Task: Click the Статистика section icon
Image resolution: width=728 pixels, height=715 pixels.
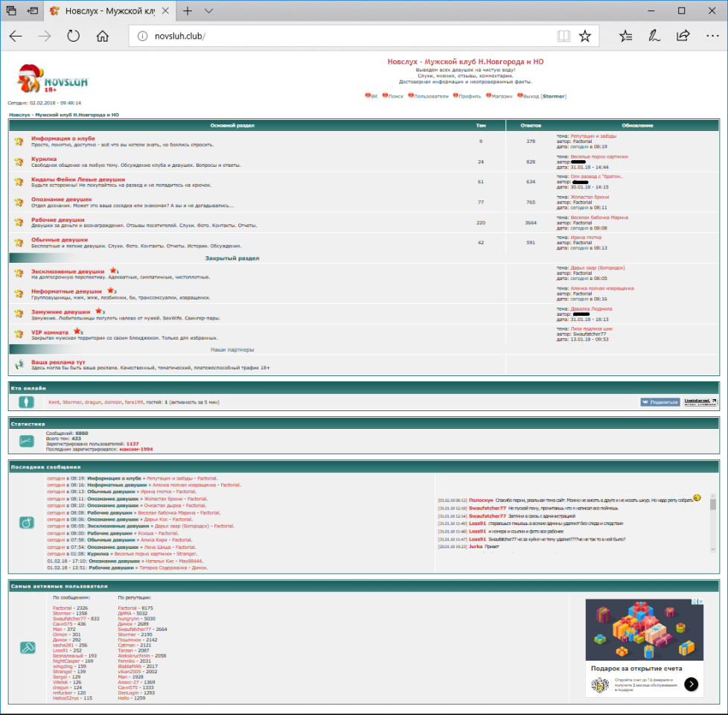Action: click(x=26, y=441)
